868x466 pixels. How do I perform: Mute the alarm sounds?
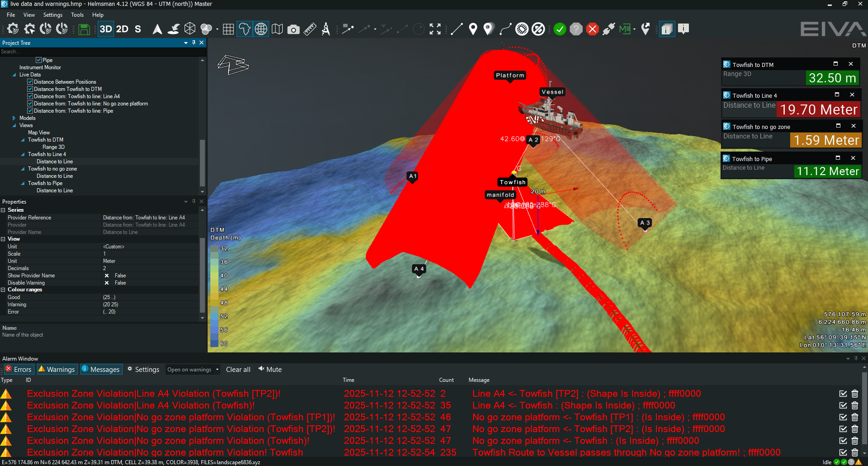pos(270,369)
